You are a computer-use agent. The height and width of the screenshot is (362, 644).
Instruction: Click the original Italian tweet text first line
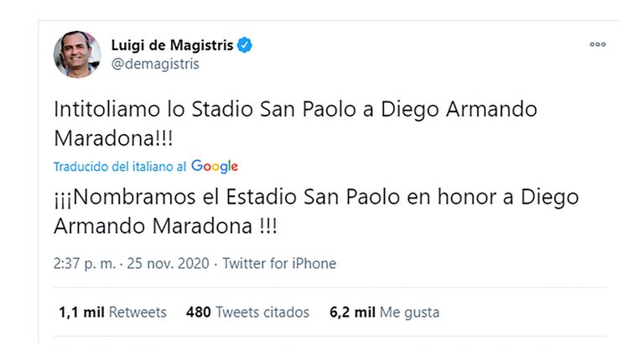pyautogui.click(x=295, y=110)
